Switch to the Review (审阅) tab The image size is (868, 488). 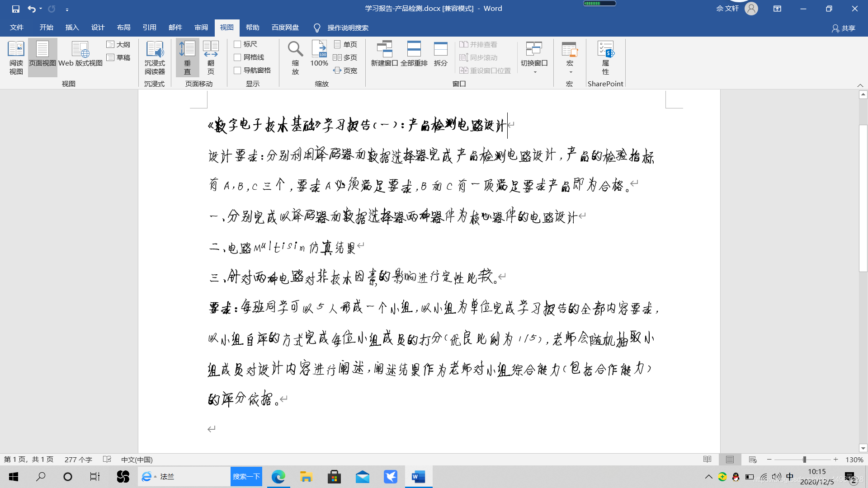[201, 28]
